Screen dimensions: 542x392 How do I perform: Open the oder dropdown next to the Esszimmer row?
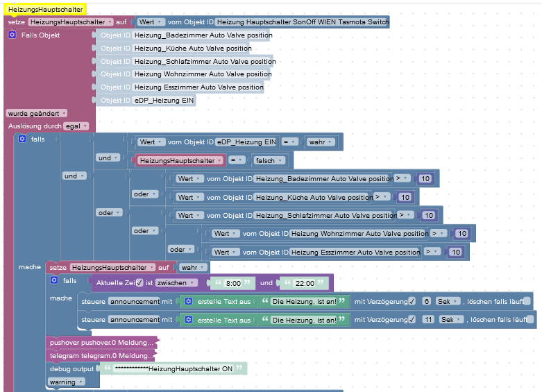tap(180, 249)
